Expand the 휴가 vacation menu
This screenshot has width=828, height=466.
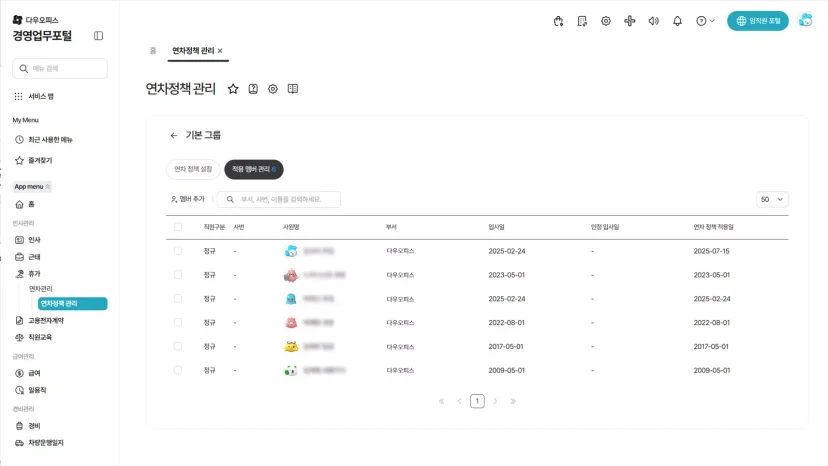click(x=28, y=274)
